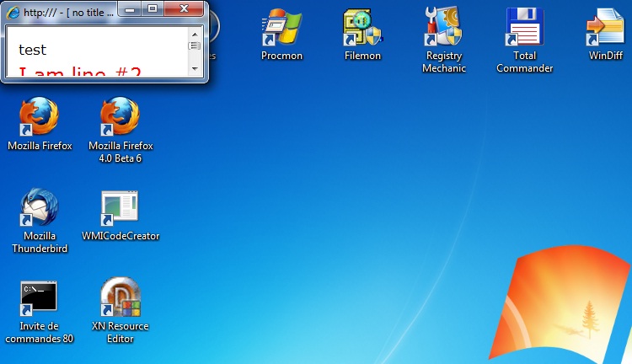
Task: Select Mozilla Firefox 4.0 Beta 6 icon
Action: 120,118
